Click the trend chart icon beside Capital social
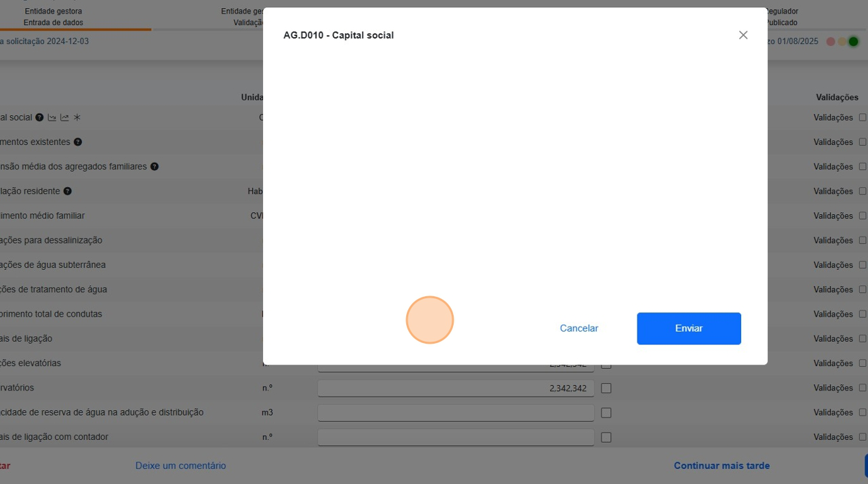 click(64, 117)
